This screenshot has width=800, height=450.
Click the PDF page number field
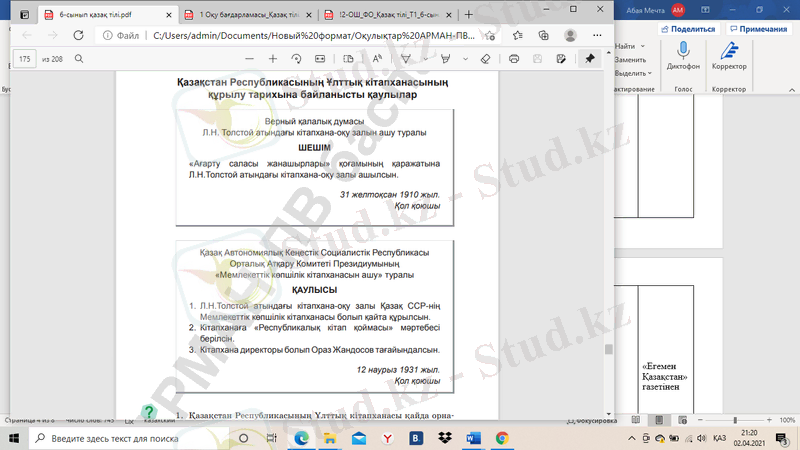25,59
